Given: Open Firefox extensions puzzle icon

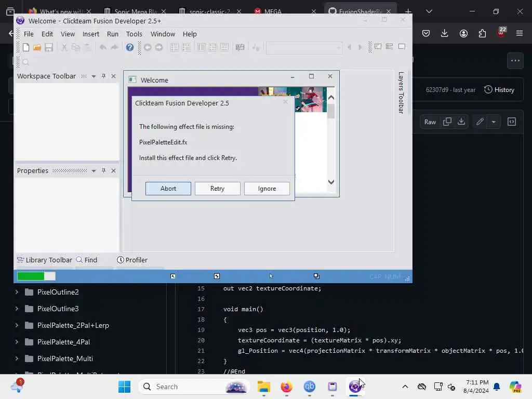Looking at the screenshot, I should click(482, 33).
